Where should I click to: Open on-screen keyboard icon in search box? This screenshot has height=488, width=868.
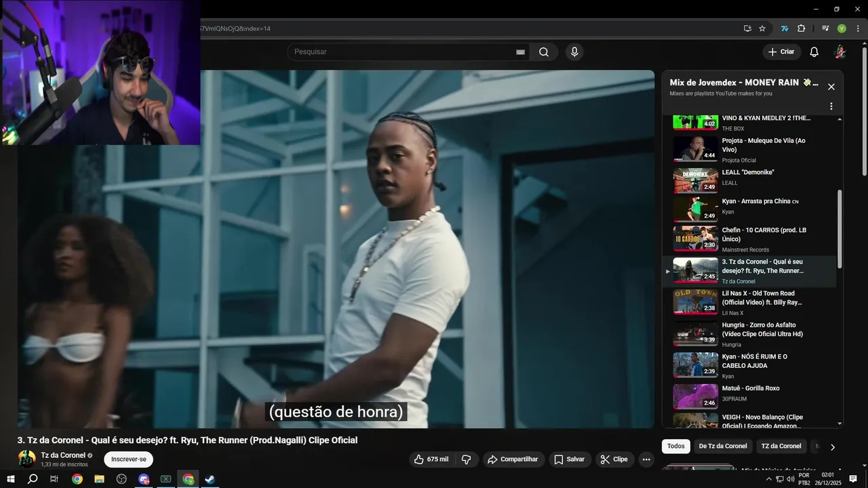tap(520, 52)
